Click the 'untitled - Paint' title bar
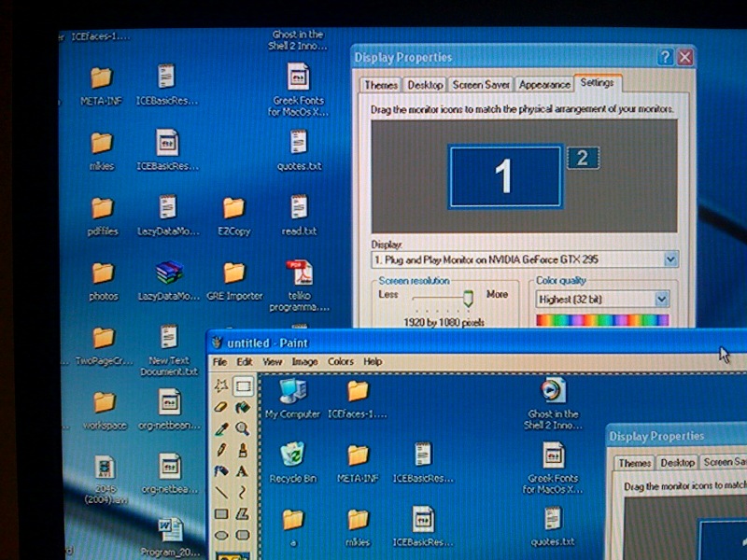Screen dimensions: 747x560 [x=476, y=343]
